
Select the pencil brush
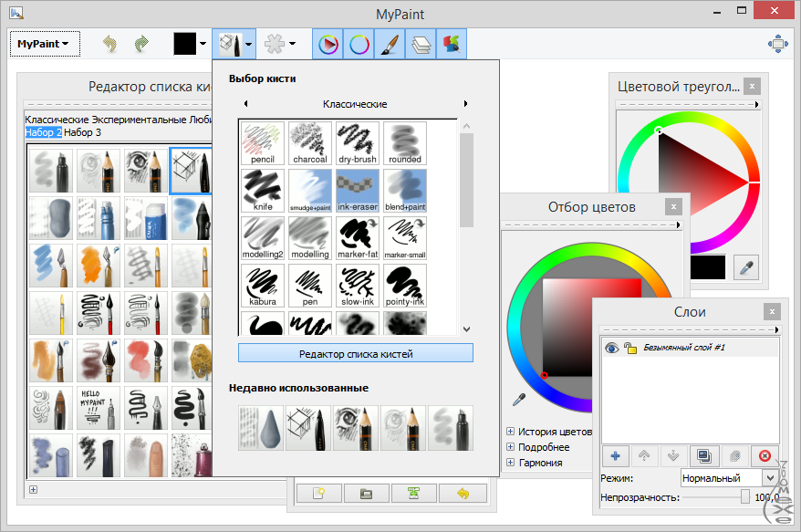pos(263,143)
